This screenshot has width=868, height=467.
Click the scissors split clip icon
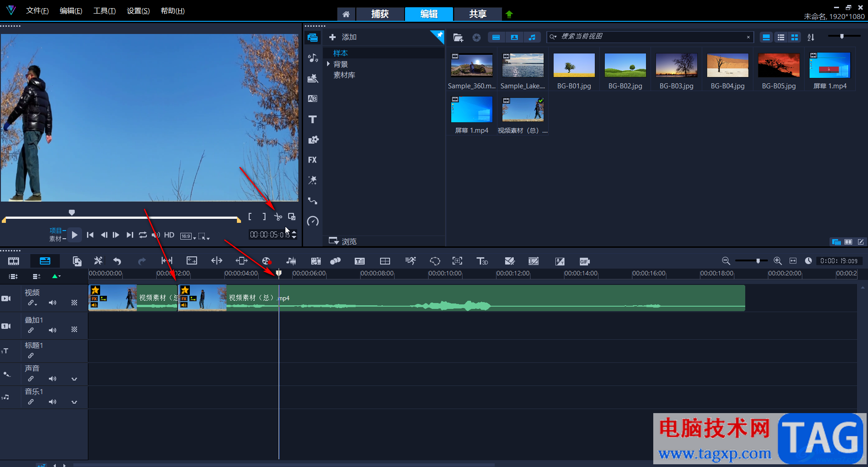pyautogui.click(x=278, y=217)
